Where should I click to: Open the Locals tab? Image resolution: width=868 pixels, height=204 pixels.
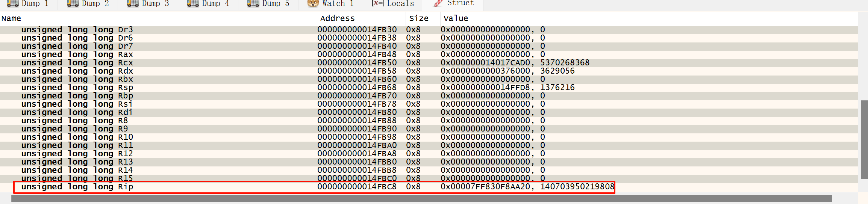[x=393, y=4]
